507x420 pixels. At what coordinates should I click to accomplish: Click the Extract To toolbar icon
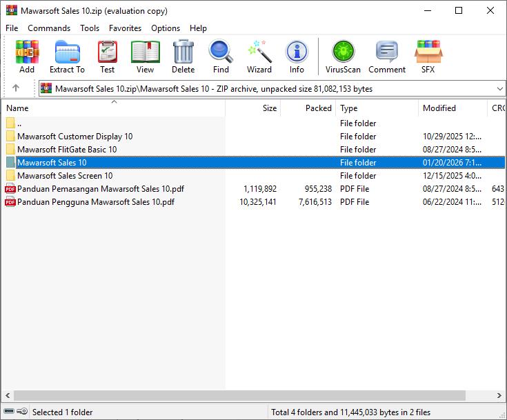(x=67, y=56)
